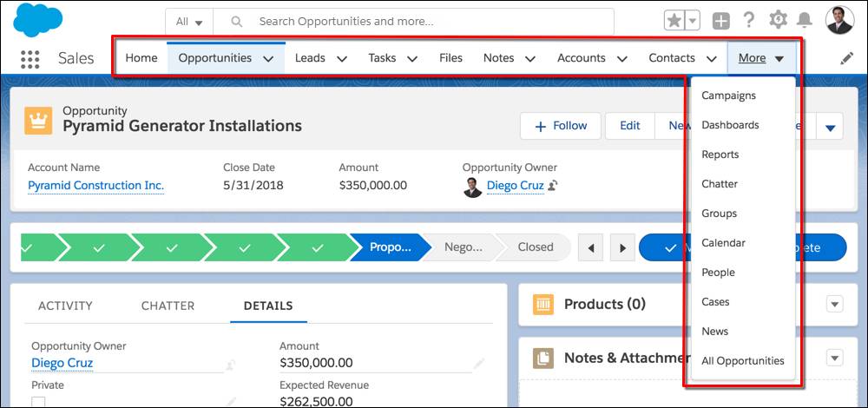868x408 pixels.
Task: Choose Reports in the More menu
Action: [x=720, y=155]
